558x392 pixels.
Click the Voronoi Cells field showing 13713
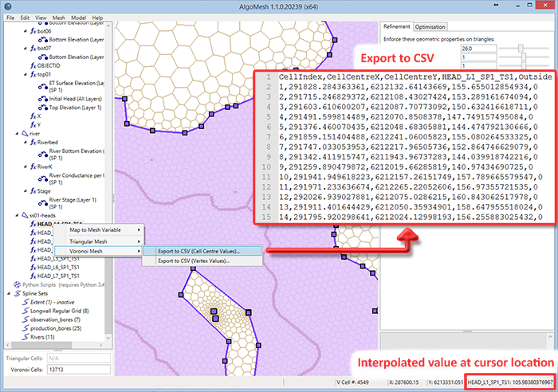pos(79,370)
